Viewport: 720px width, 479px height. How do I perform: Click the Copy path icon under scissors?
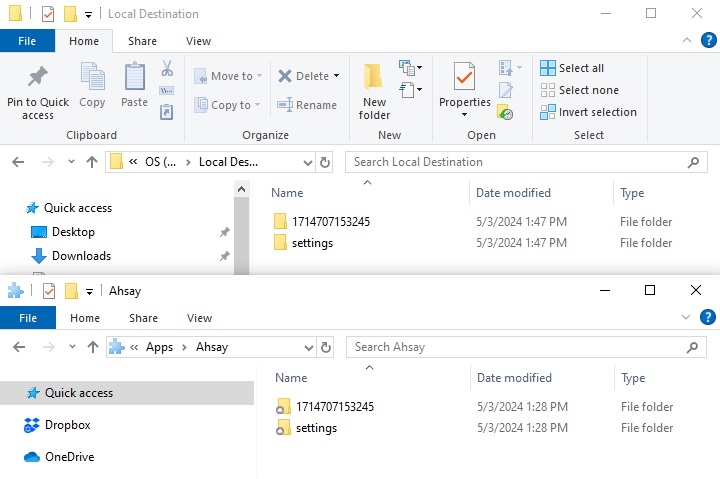point(167,90)
